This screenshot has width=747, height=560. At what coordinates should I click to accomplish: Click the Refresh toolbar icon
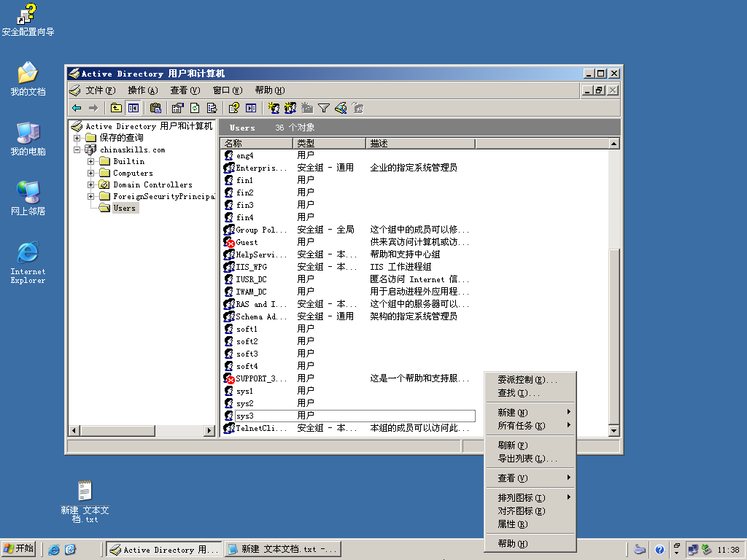click(x=195, y=108)
